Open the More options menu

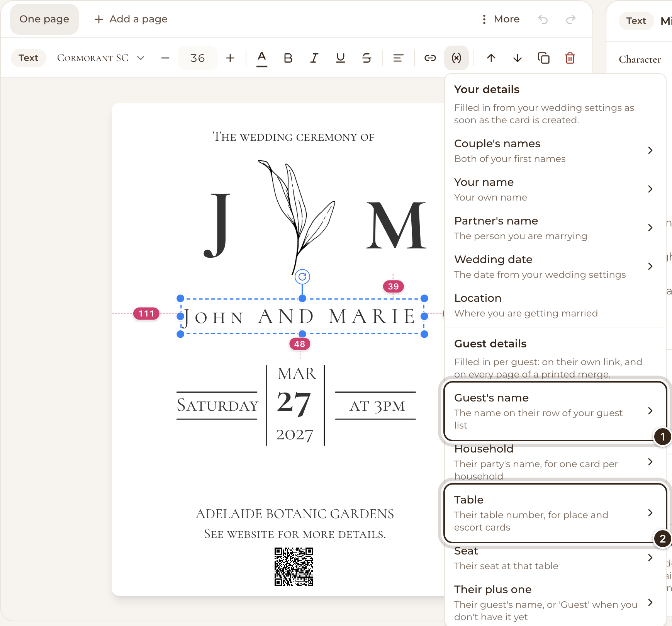(501, 19)
